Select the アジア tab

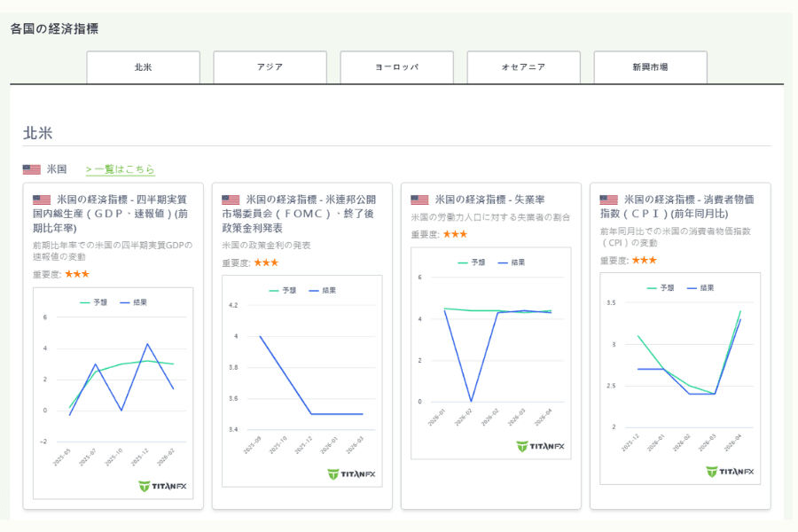[270, 67]
